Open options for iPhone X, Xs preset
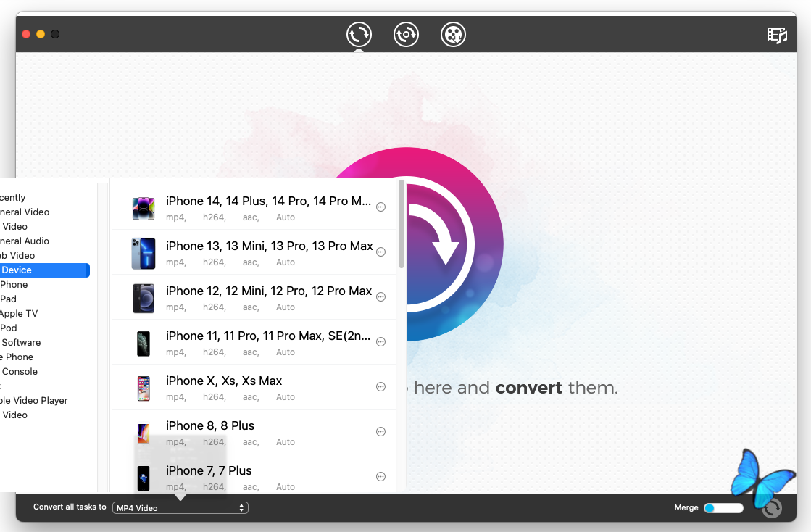Screen dimensions: 811x532 [380, 387]
